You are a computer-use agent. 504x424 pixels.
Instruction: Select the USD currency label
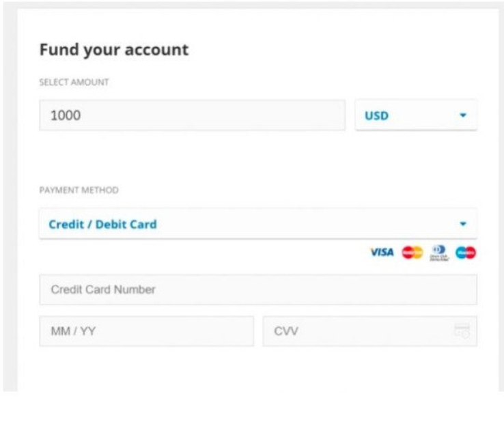[x=376, y=115]
